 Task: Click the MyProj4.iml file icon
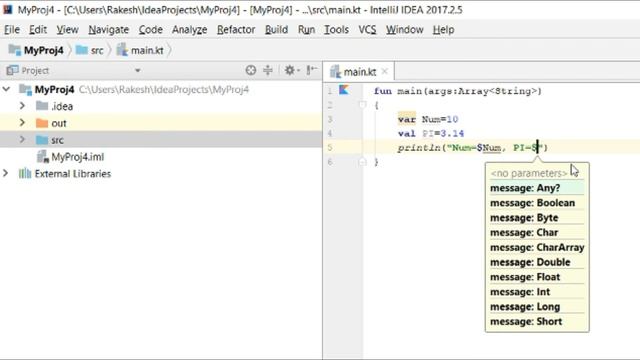tap(42, 156)
